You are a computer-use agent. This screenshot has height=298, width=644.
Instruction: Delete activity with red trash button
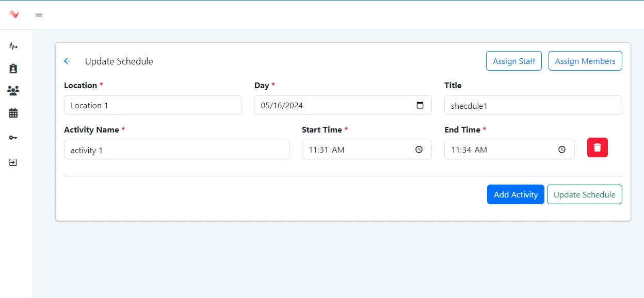coord(597,147)
